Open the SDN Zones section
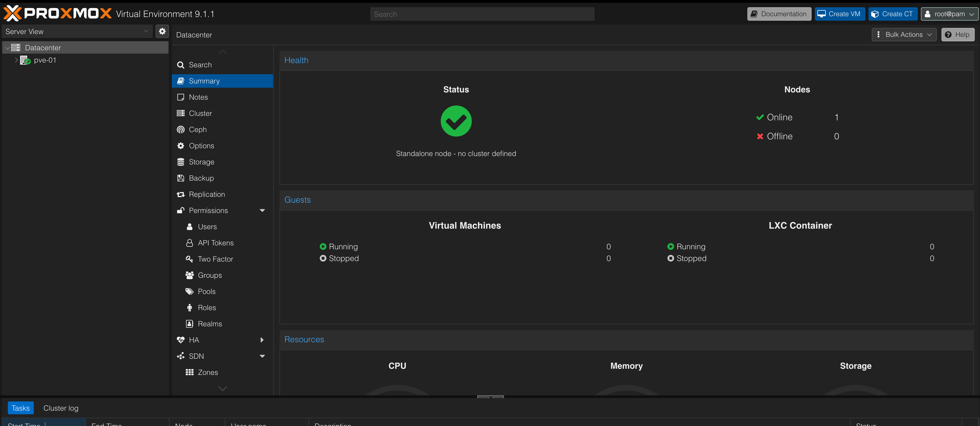Screen dimensions: 980x426 (208, 372)
